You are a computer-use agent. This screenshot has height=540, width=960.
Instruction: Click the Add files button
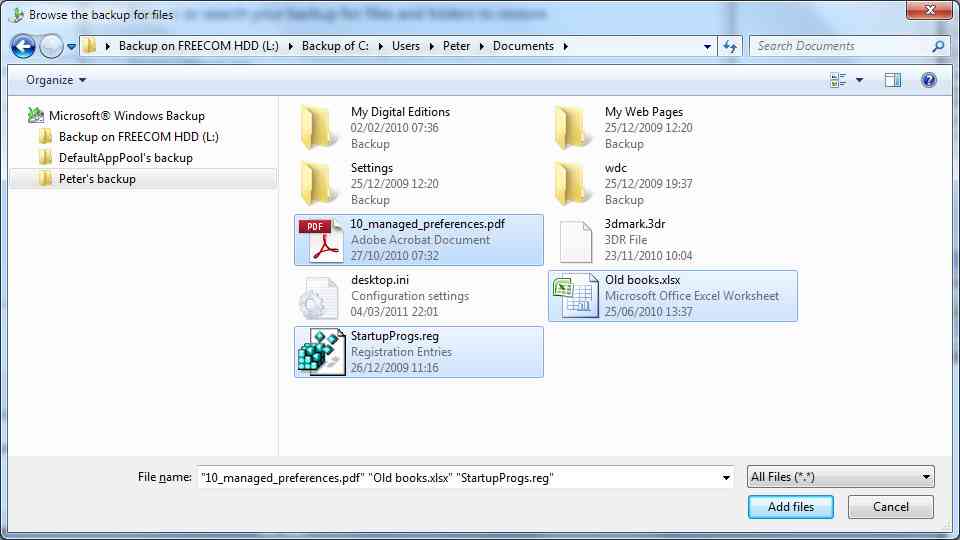point(790,507)
